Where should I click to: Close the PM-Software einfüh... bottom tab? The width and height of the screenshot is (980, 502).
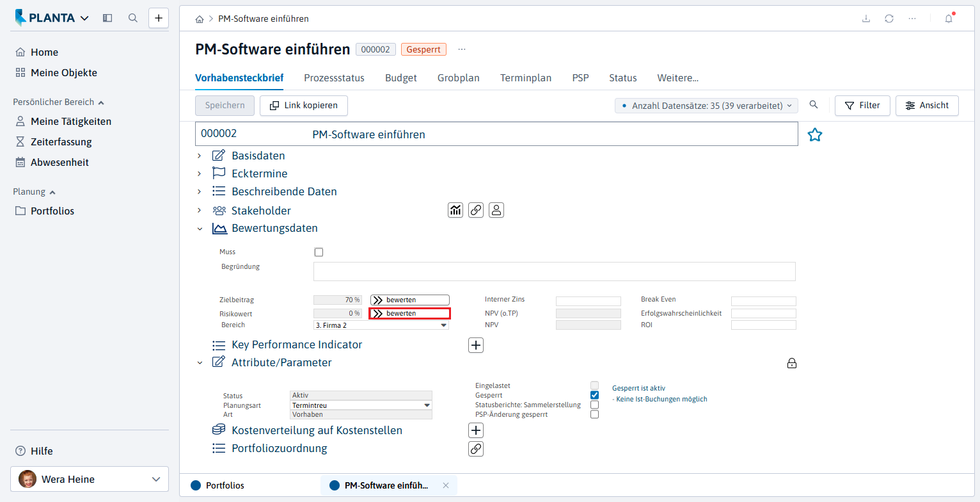tap(446, 485)
